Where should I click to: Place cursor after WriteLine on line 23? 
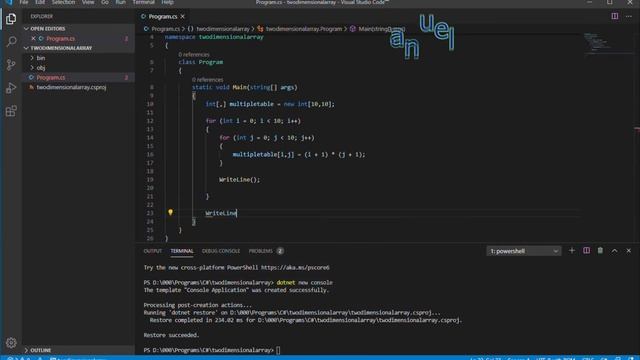[237, 213]
